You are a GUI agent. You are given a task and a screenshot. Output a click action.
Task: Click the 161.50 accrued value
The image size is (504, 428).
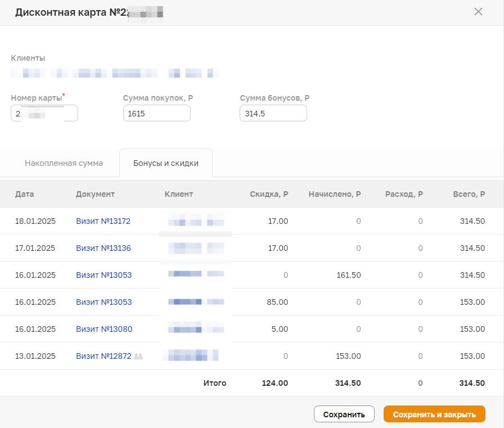click(349, 275)
